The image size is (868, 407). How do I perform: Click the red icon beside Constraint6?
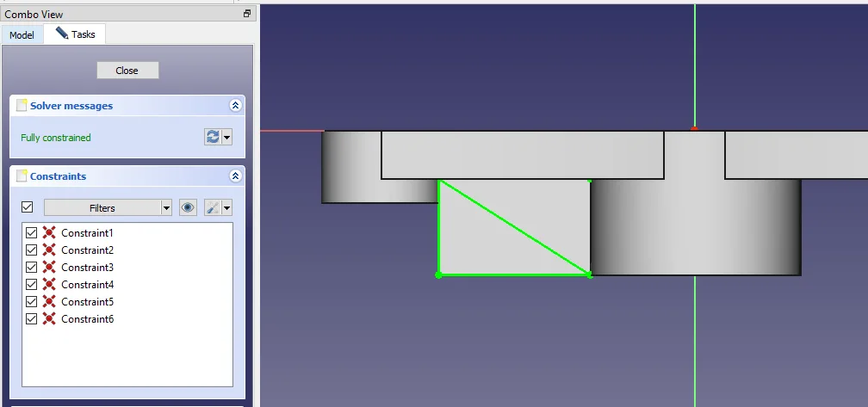[49, 319]
